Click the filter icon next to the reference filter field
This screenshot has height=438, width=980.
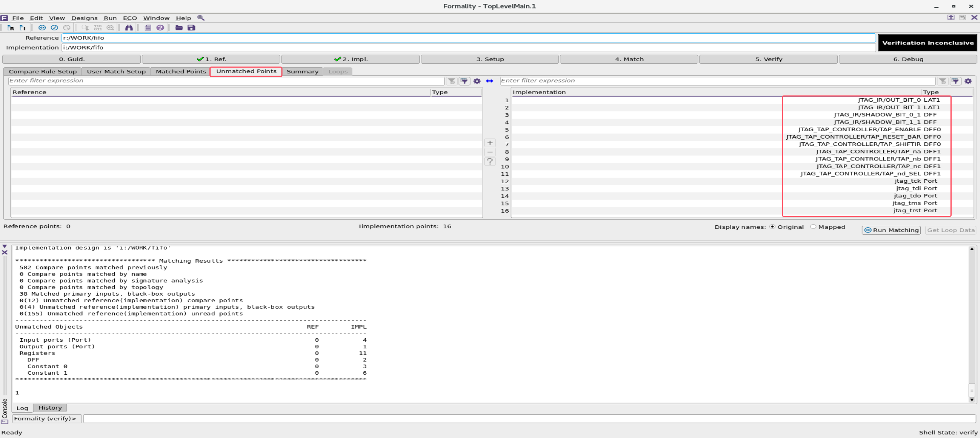[x=452, y=81]
